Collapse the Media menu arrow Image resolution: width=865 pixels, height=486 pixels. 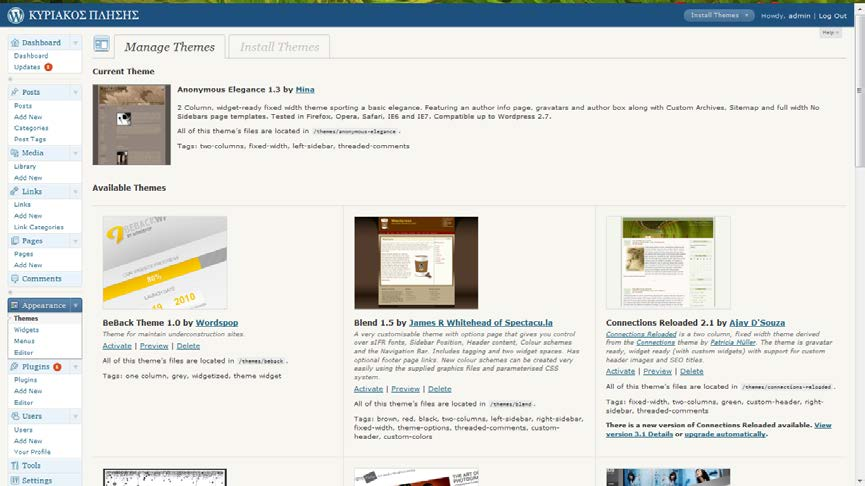[76, 153]
